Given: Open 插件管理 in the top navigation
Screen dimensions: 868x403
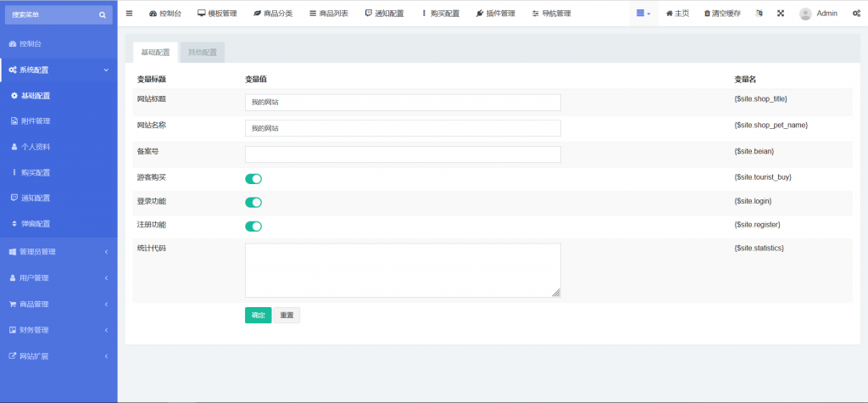Looking at the screenshot, I should pos(495,14).
